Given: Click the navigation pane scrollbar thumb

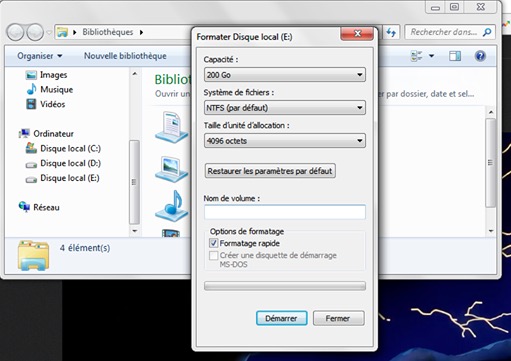Looking at the screenshot, I should pyautogui.click(x=134, y=182).
